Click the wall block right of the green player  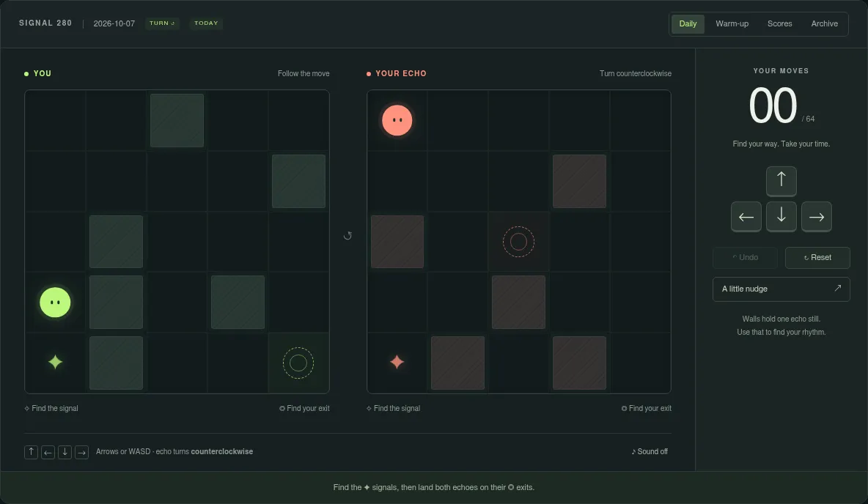(x=117, y=302)
